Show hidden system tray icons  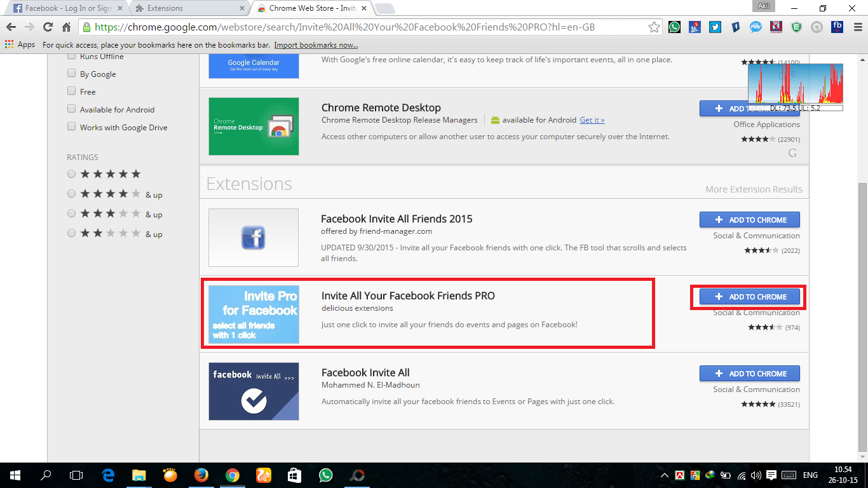click(664, 475)
